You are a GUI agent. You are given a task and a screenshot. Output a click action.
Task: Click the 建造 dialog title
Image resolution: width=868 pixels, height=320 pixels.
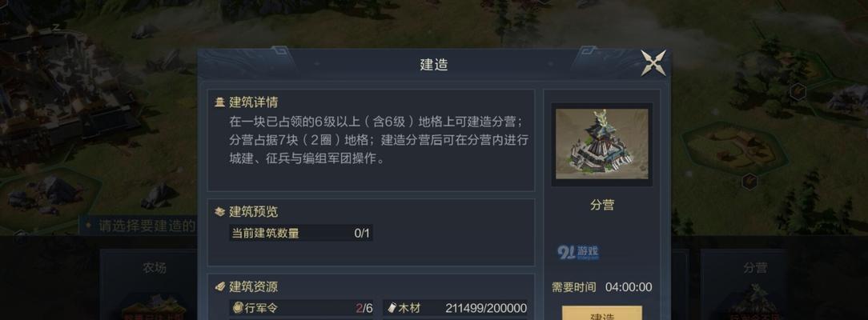pyautogui.click(x=433, y=65)
